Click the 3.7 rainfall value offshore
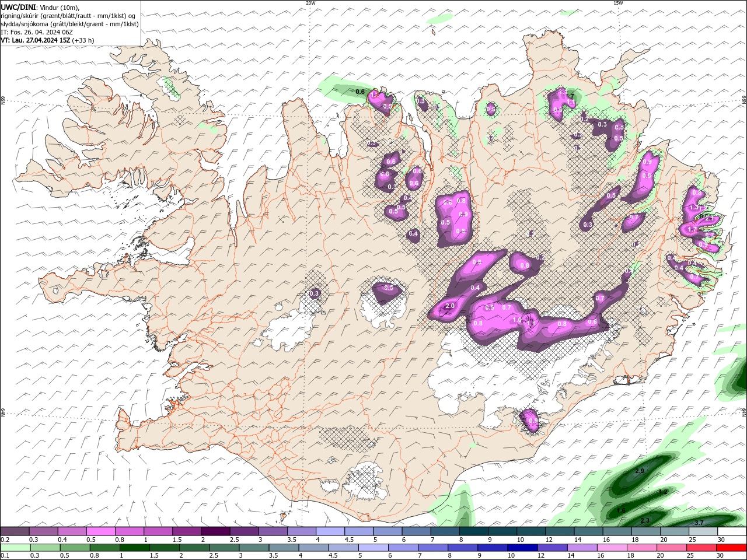This screenshot has height=560, width=747. [699, 522]
